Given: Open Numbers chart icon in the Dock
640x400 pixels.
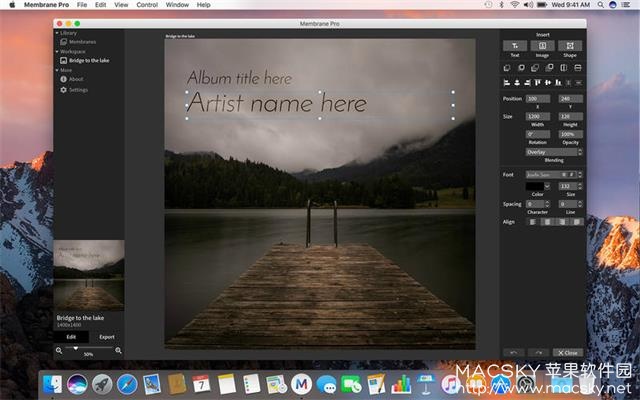Looking at the screenshot, I should pos(401,384).
